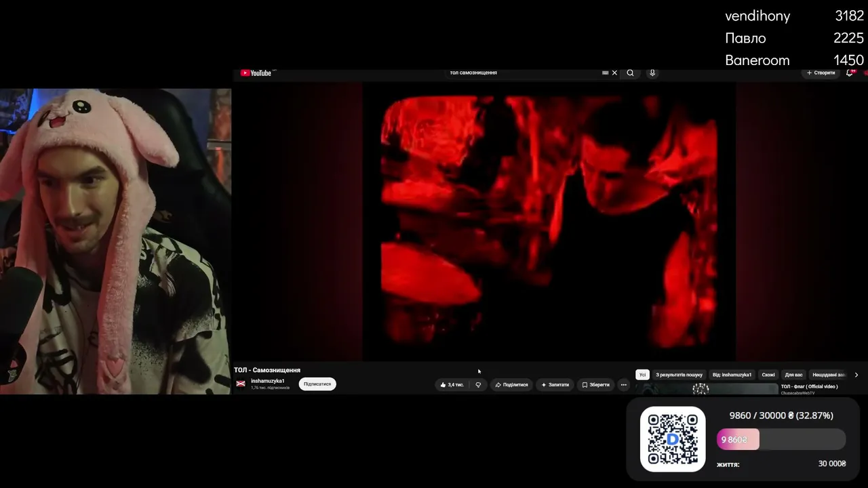868x488 pixels.
Task: Select the 'Схожі' filter chip
Action: click(x=768, y=375)
